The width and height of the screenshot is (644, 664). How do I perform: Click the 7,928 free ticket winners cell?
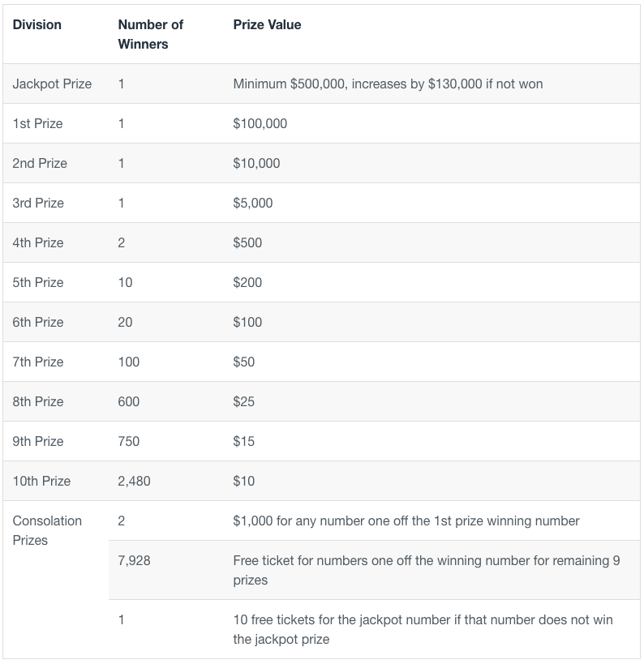click(x=134, y=561)
